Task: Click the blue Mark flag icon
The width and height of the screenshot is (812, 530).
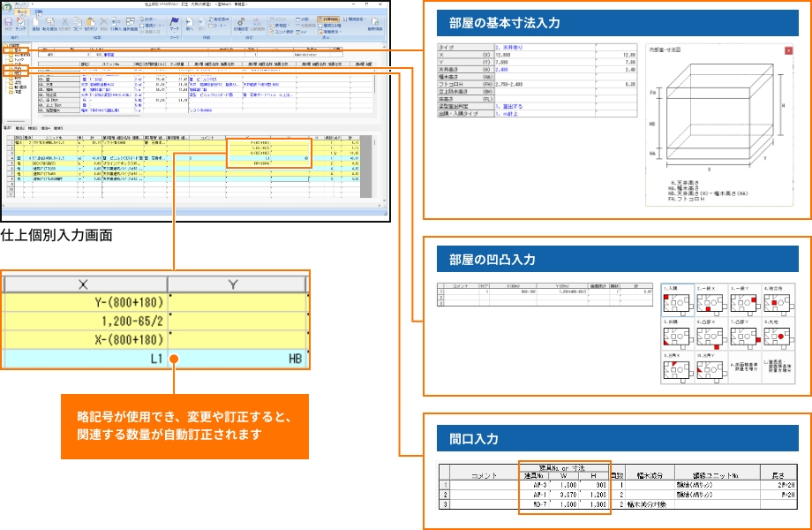Action: [x=175, y=21]
